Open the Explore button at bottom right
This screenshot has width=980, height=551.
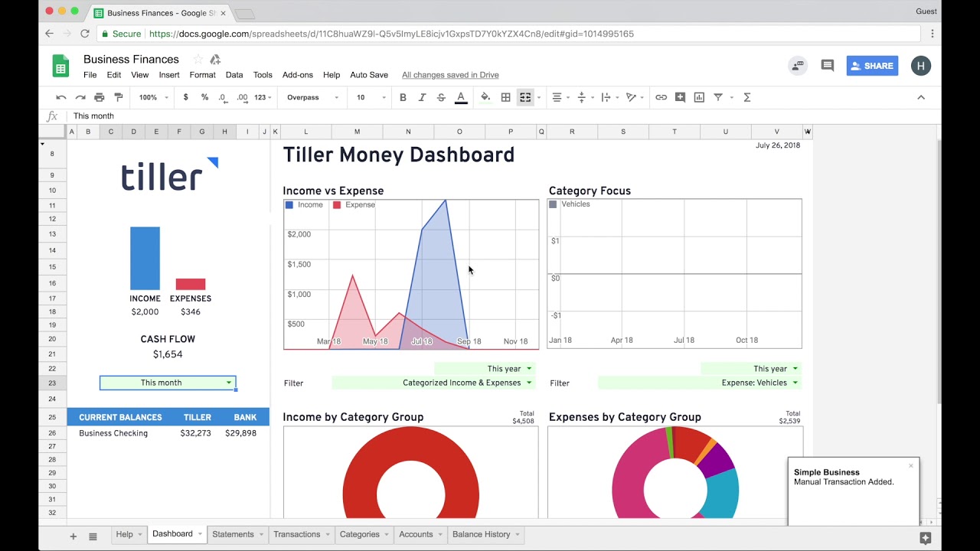925,538
